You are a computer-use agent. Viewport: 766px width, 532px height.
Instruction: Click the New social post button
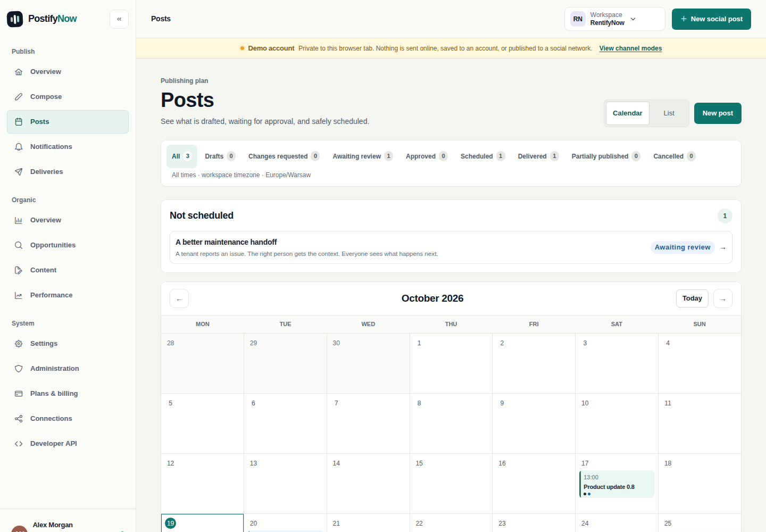click(x=711, y=19)
